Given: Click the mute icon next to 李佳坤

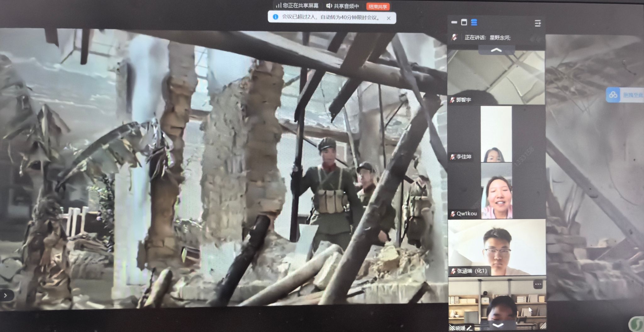Looking at the screenshot, I should (x=452, y=157).
